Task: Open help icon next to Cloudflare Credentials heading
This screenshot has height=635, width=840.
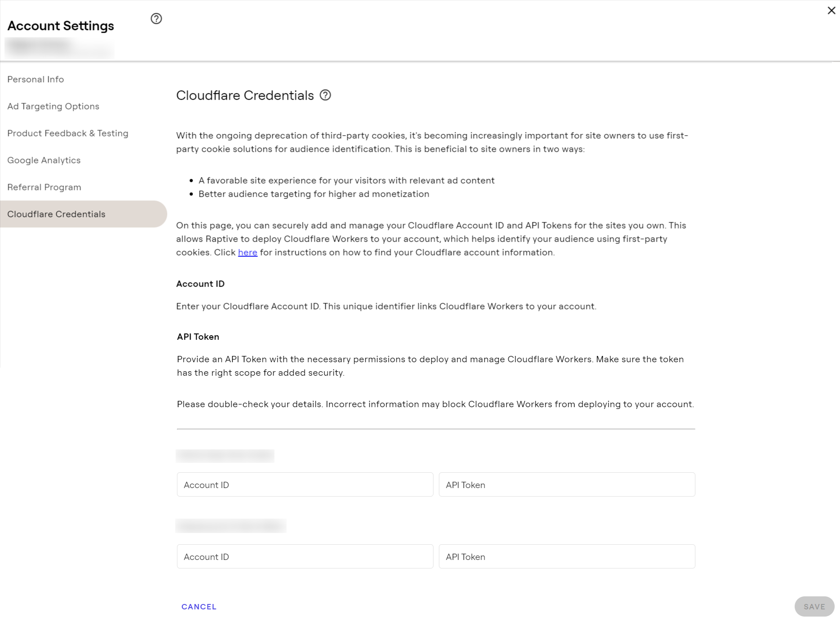Action: pyautogui.click(x=325, y=95)
